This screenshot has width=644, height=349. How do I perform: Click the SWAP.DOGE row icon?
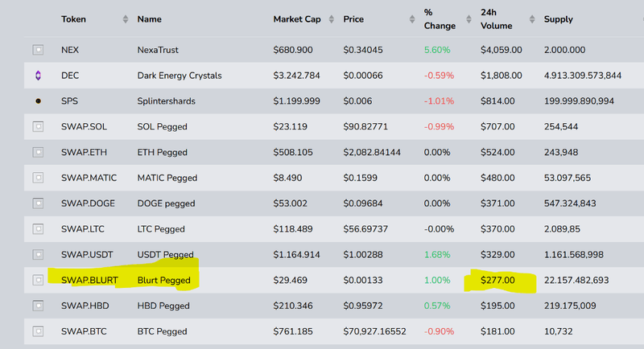pyautogui.click(x=38, y=203)
